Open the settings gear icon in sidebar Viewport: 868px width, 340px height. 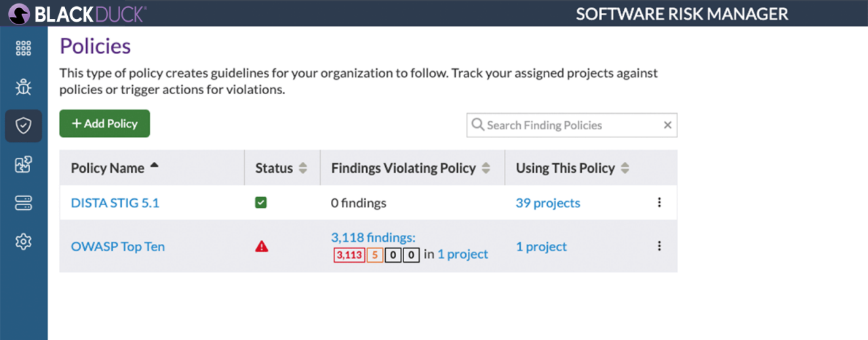pos(24,241)
